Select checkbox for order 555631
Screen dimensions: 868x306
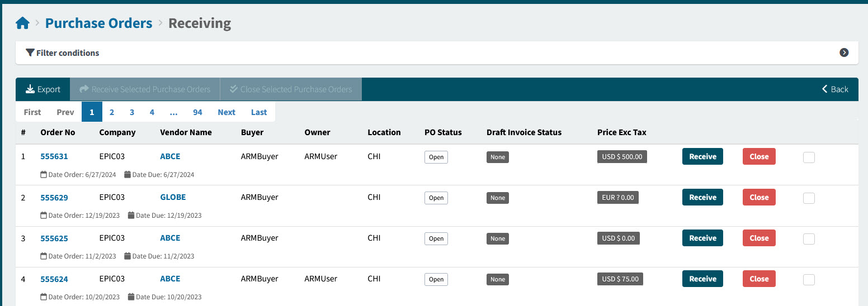click(x=808, y=157)
